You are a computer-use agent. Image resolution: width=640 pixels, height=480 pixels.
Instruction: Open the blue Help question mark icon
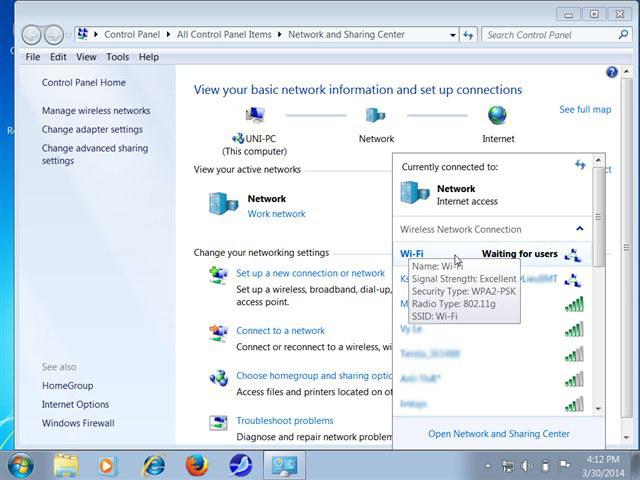[x=611, y=72]
